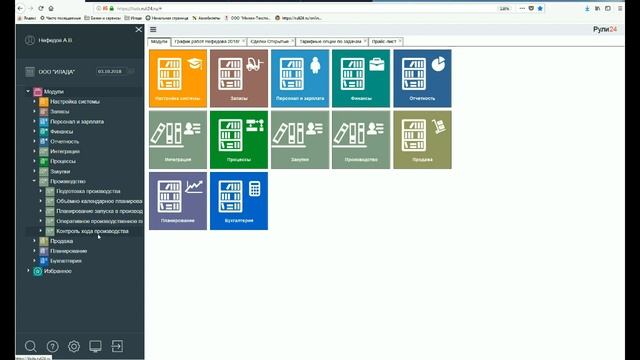Switch to the Модули tab
The width and height of the screenshot is (640, 360).
(159, 42)
